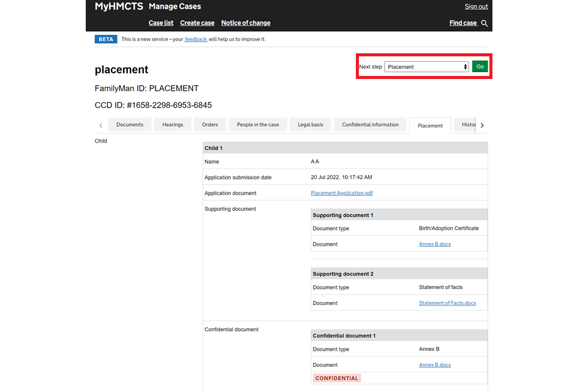This screenshot has width=588, height=392.
Task: Open the Case list menu item
Action: pos(161,23)
